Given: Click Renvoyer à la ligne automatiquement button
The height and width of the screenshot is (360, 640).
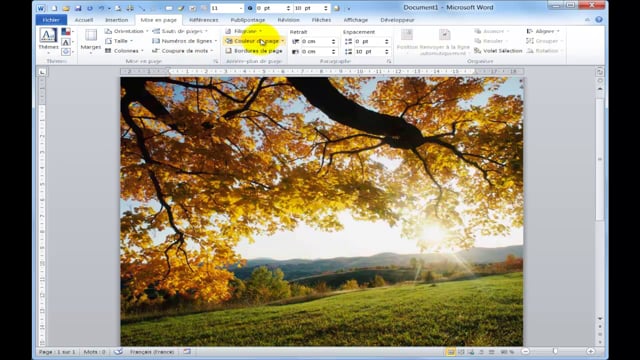Looking at the screenshot, I should tap(444, 42).
